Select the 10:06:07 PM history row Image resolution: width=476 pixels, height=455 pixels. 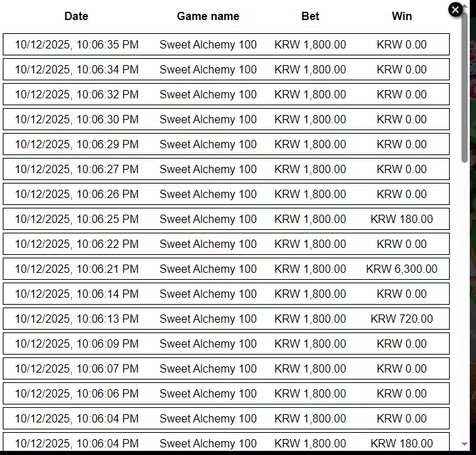[x=226, y=368]
